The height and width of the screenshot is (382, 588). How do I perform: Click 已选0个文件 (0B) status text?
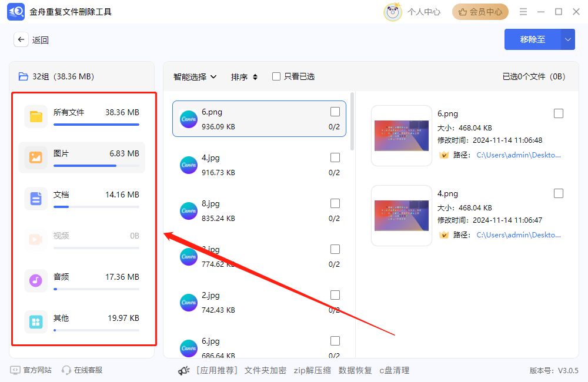coord(534,76)
